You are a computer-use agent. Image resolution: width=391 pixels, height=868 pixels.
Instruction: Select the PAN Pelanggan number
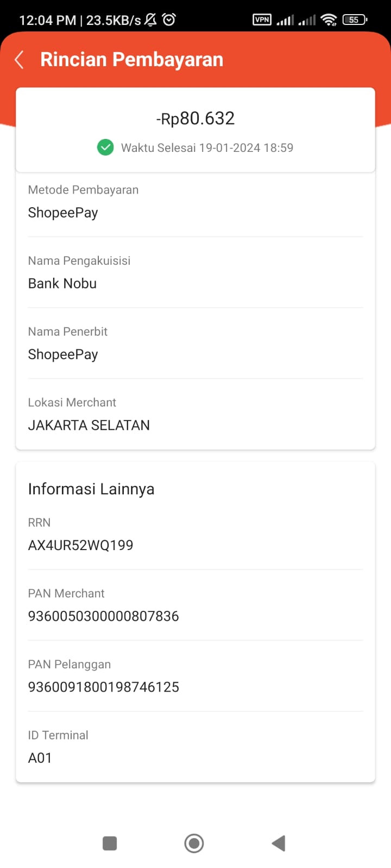pyautogui.click(x=104, y=687)
